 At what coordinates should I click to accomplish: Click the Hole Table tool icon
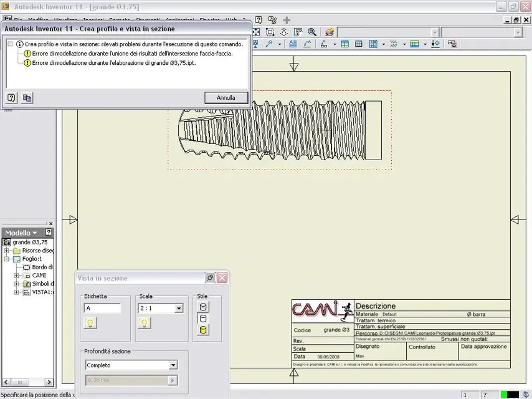373,44
